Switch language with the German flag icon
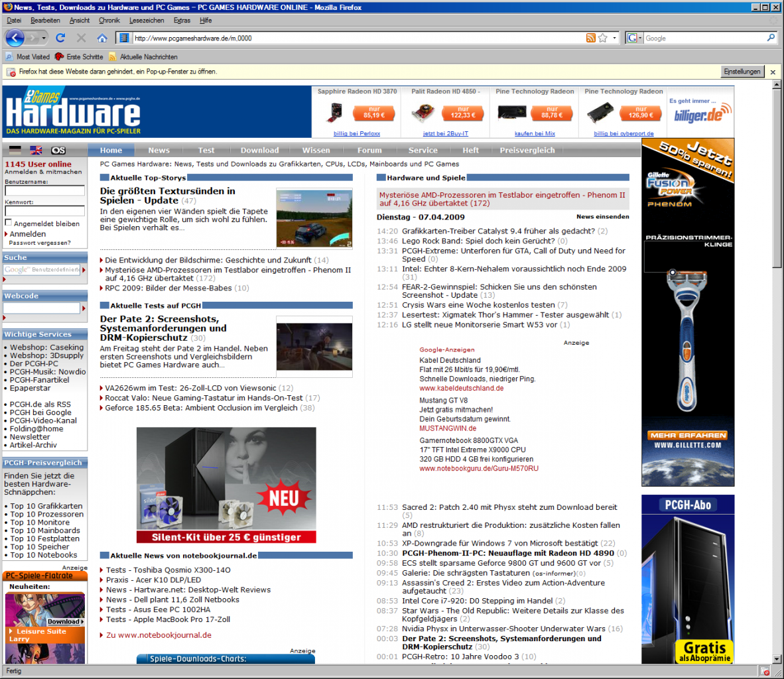784x679 pixels. click(15, 150)
